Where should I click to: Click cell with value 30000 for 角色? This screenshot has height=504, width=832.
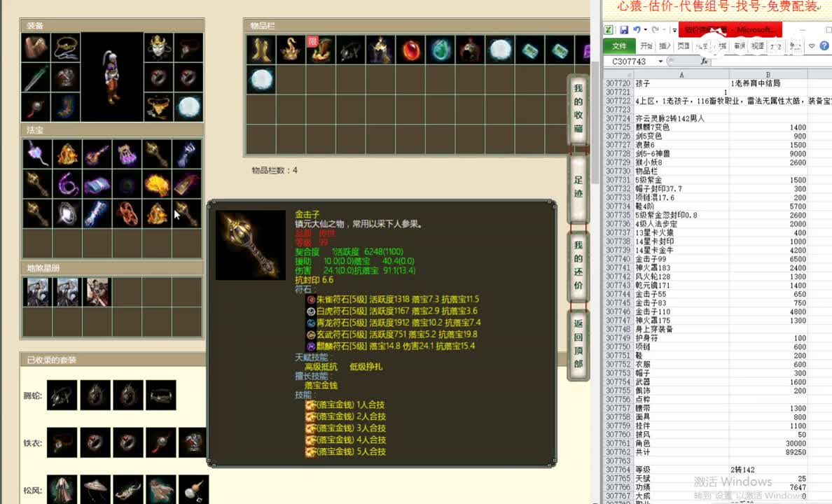click(x=768, y=443)
